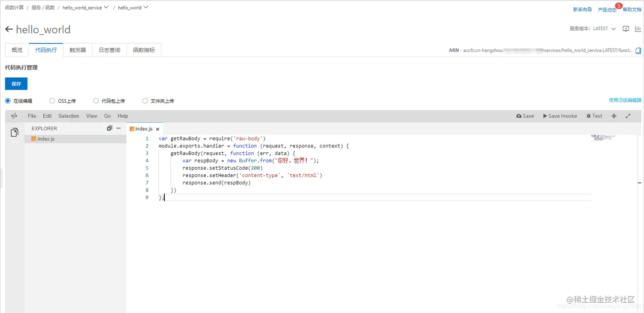Select the OSS上传 radio option
This screenshot has width=644, height=313.
52,101
